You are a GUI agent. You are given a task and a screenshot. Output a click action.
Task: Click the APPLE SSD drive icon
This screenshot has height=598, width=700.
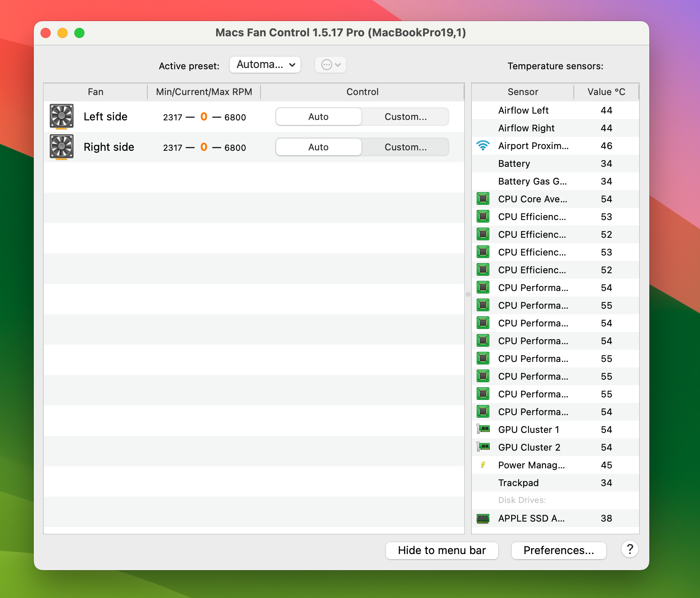[483, 518]
